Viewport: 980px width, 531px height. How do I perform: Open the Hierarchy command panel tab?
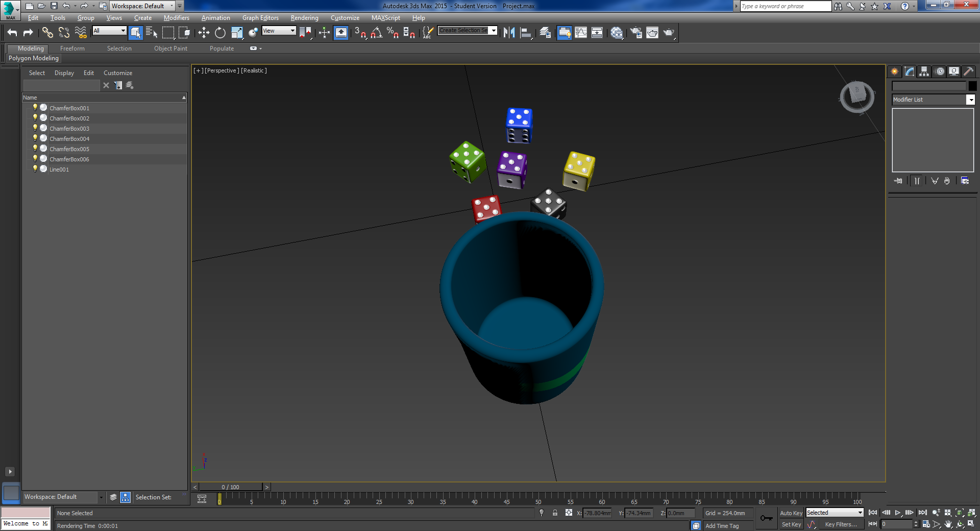click(x=924, y=71)
